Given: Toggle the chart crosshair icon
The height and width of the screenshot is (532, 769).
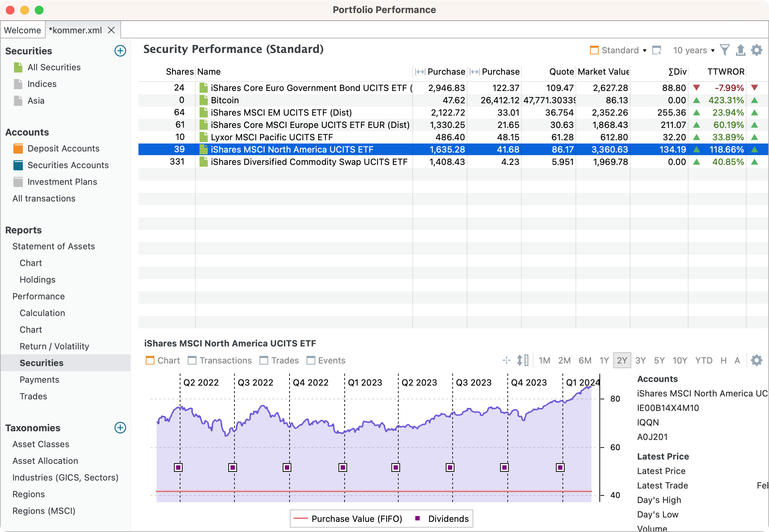Looking at the screenshot, I should click(x=507, y=360).
